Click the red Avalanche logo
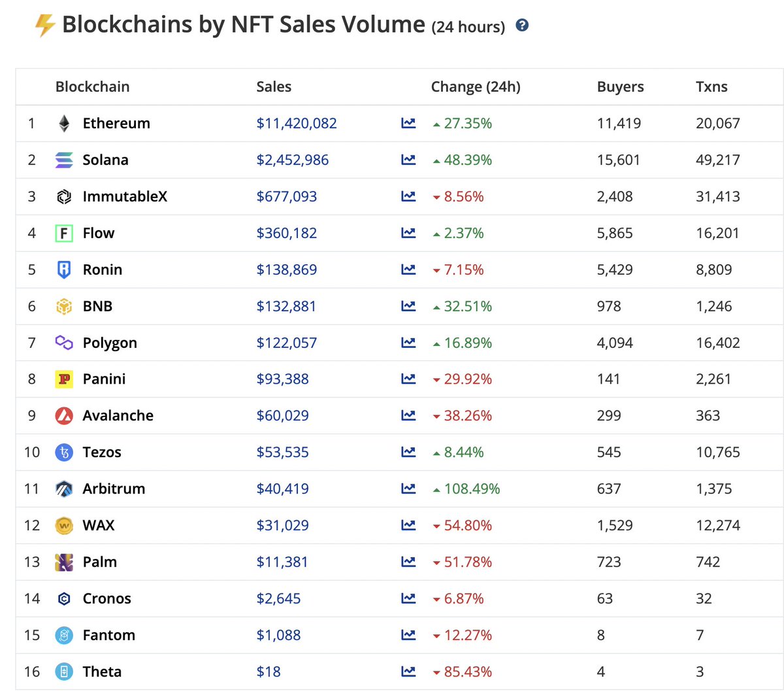The width and height of the screenshot is (784, 691). (x=64, y=416)
